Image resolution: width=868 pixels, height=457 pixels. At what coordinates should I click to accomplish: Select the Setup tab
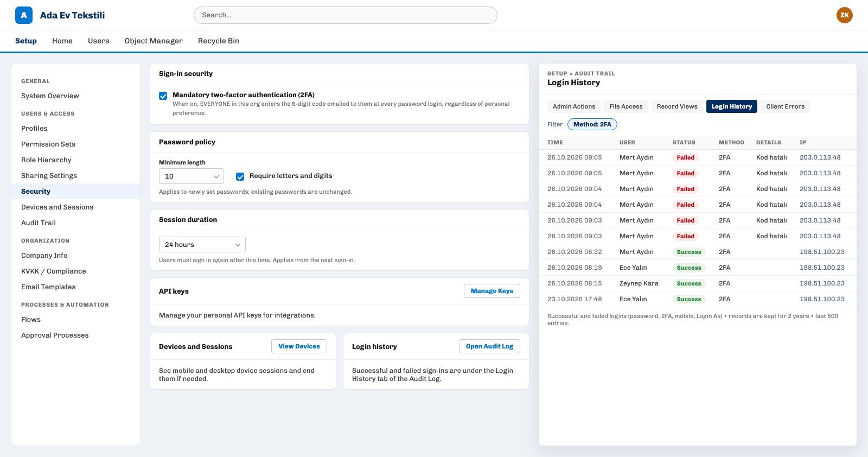[26, 41]
